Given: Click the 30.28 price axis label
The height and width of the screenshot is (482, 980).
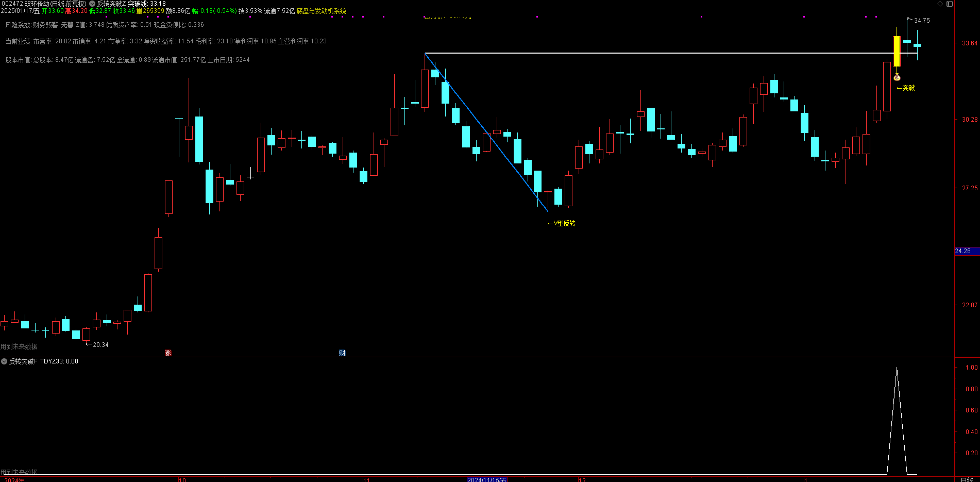Looking at the screenshot, I should (970, 120).
